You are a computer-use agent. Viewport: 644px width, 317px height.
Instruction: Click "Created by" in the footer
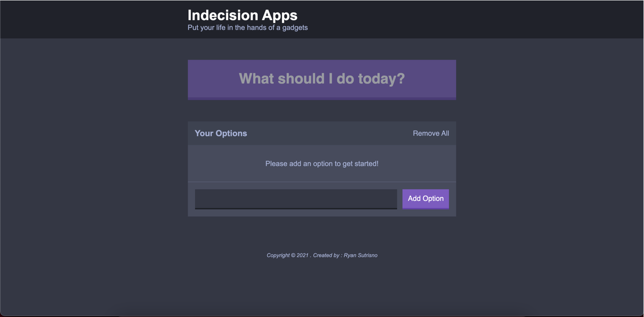(326, 255)
